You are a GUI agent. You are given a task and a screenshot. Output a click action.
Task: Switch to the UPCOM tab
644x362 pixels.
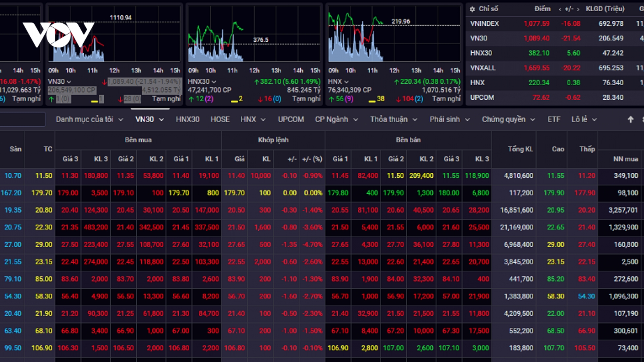coord(291,119)
